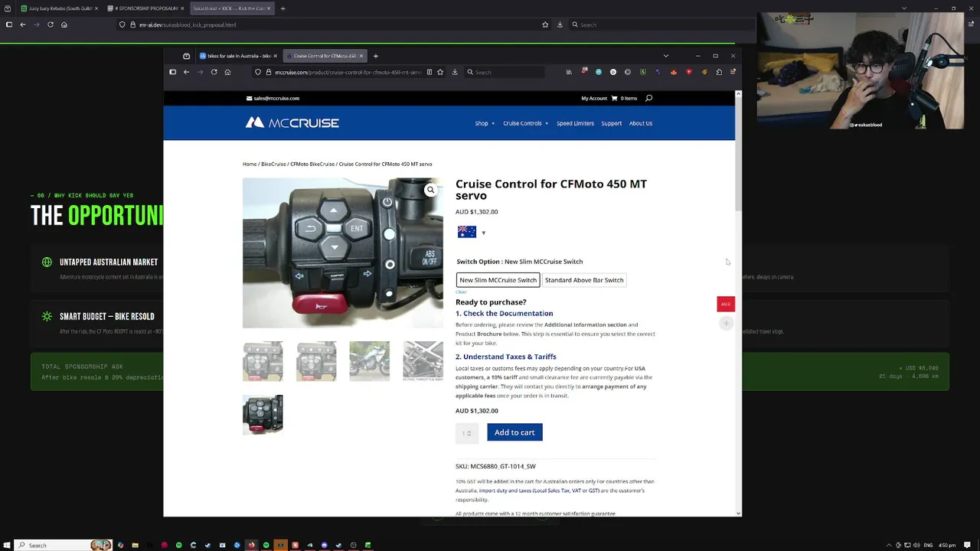This screenshot has height=551, width=980.
Task: Bookmark the mccruise page with the star icon
Action: (440, 72)
